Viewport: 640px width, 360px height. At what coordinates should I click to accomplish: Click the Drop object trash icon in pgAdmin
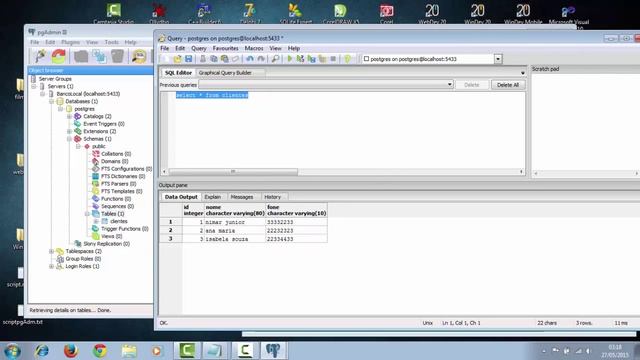pyautogui.click(x=118, y=56)
